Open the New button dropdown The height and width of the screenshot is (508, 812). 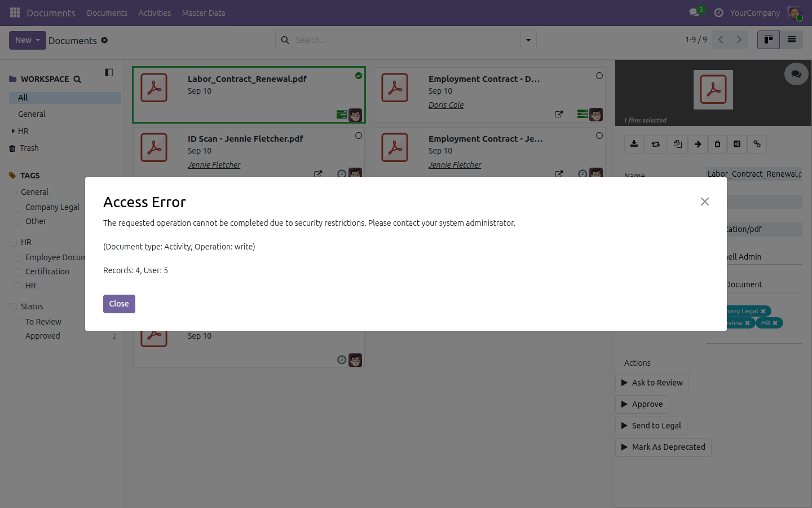click(28, 40)
